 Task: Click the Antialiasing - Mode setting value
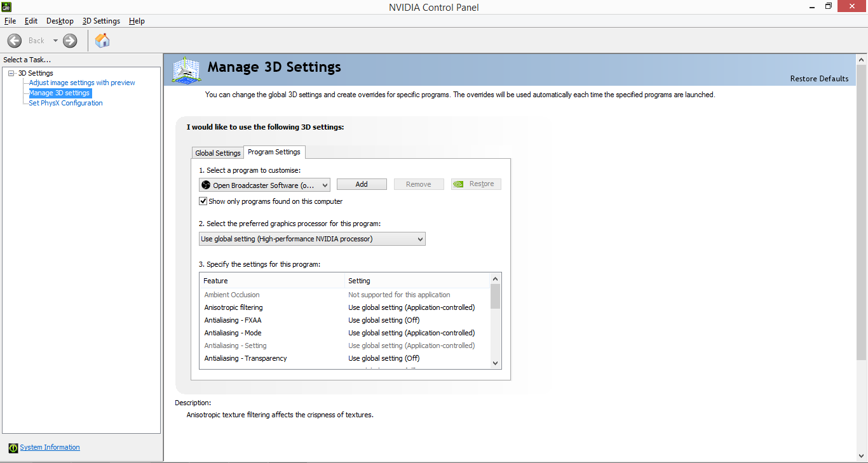[x=412, y=333]
